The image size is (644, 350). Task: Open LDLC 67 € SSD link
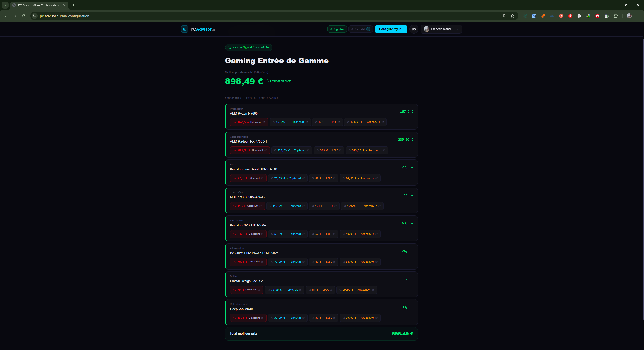pos(324,234)
